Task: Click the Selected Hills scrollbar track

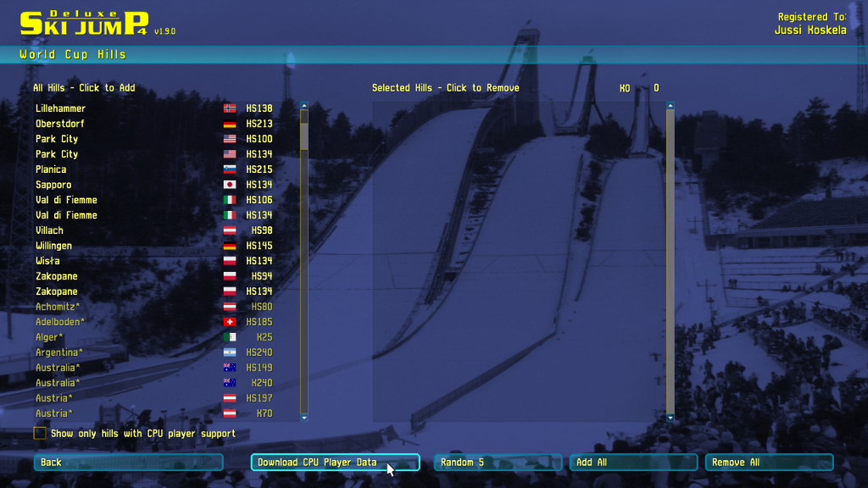Action: [x=670, y=262]
